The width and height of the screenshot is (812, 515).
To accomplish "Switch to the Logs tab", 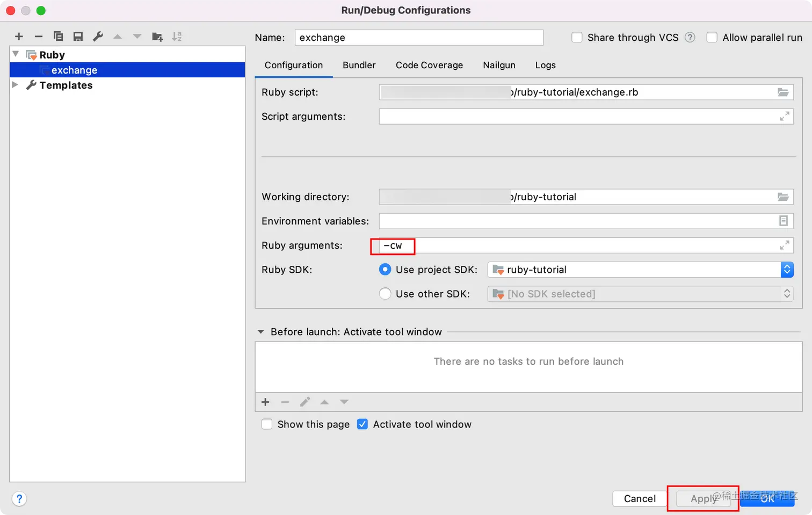I will tap(545, 65).
